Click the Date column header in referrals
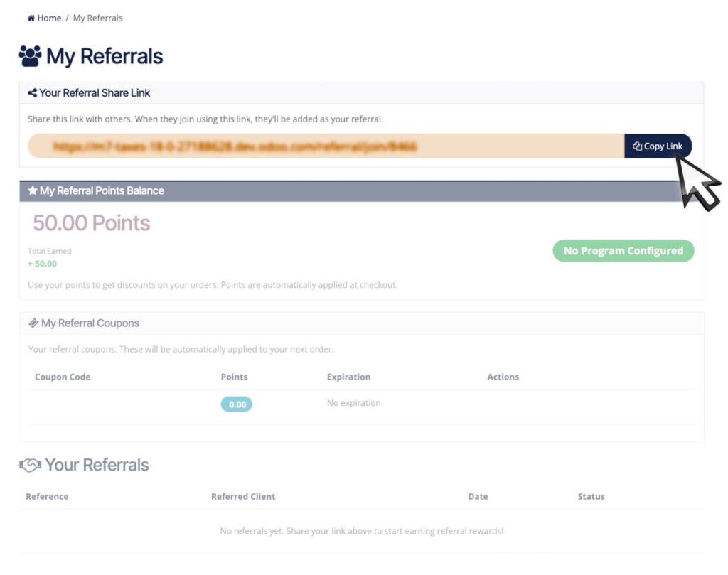 coord(478,496)
